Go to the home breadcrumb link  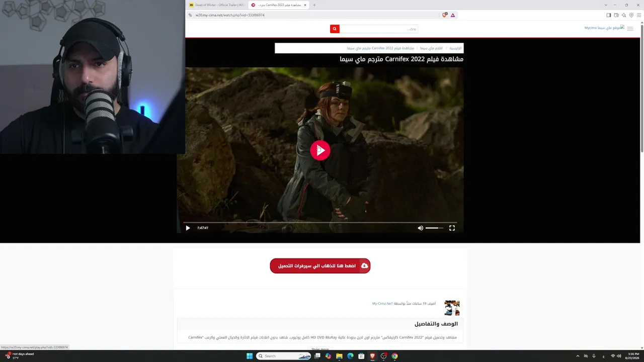click(x=455, y=48)
